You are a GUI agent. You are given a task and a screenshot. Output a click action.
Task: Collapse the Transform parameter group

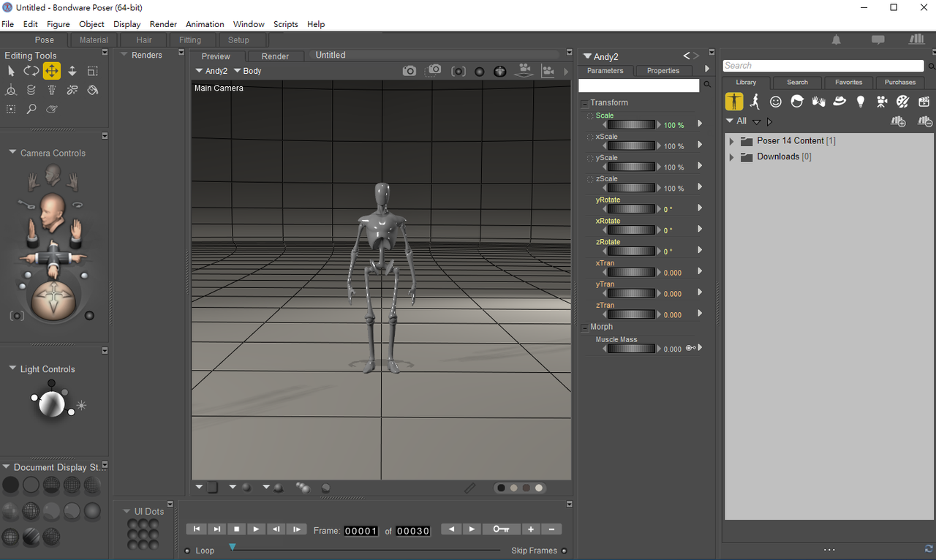point(584,104)
